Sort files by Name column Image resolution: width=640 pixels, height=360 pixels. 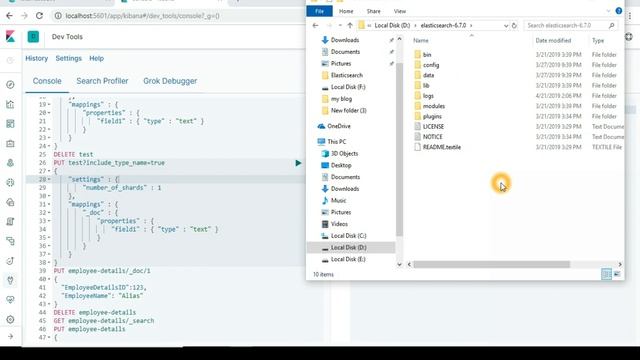pos(421,40)
